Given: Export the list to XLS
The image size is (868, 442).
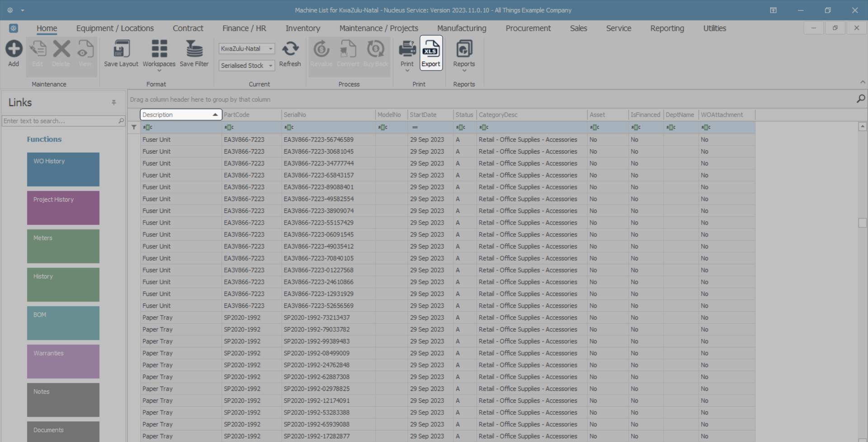Looking at the screenshot, I should pos(430,49).
